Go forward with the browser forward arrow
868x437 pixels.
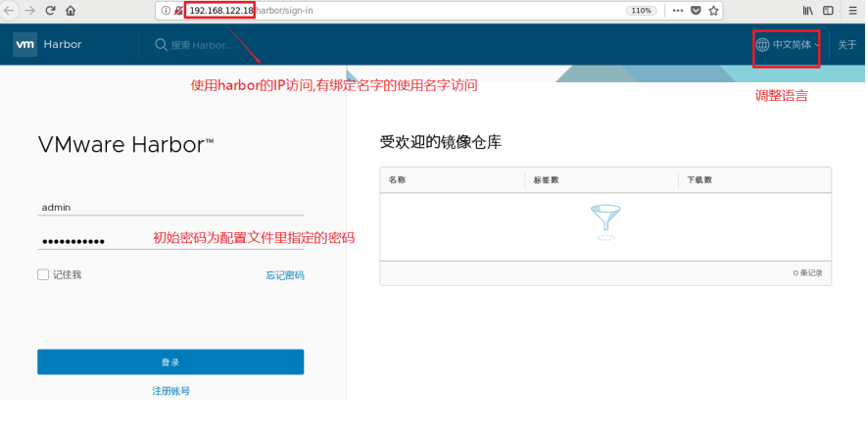(x=30, y=11)
